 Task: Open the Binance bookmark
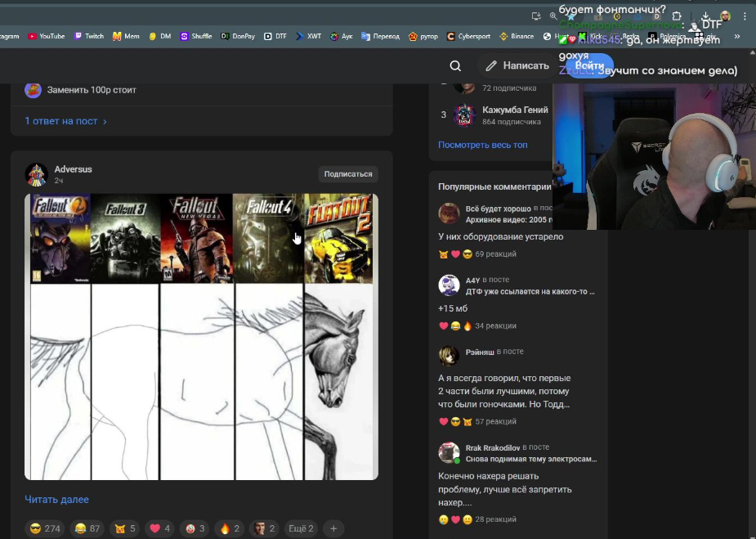click(x=517, y=36)
